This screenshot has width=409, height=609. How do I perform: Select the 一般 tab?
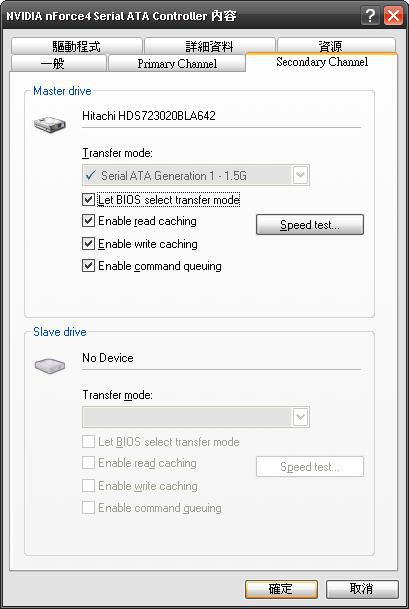59,64
